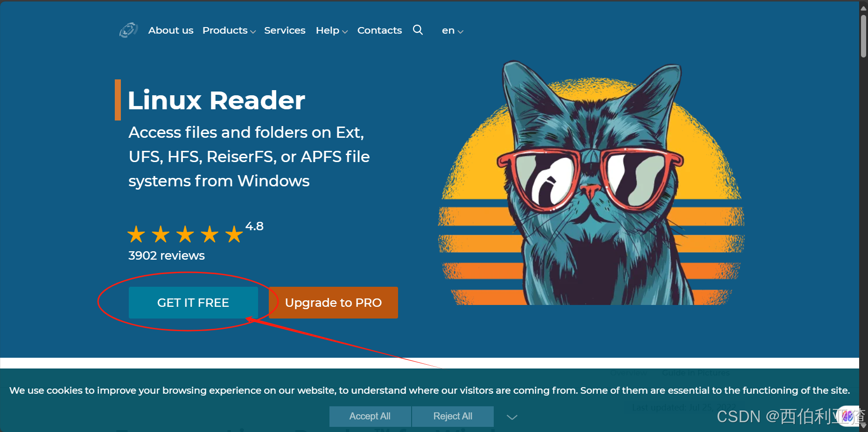The width and height of the screenshot is (868, 432).
Task: Click the Linux Reader heading
Action: click(217, 100)
